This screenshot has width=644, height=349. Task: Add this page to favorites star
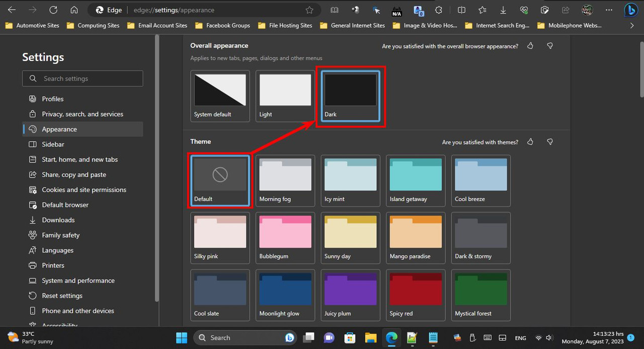coord(309,10)
